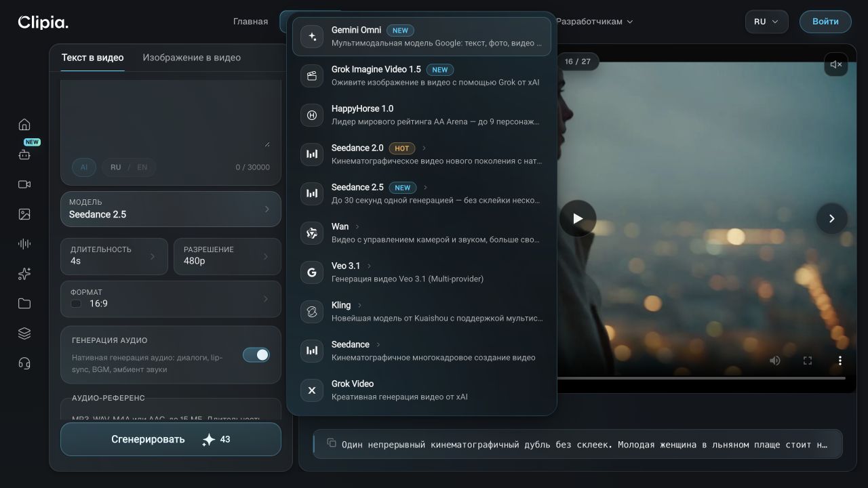
Task: Click the video player progress bar
Action: pos(701,378)
